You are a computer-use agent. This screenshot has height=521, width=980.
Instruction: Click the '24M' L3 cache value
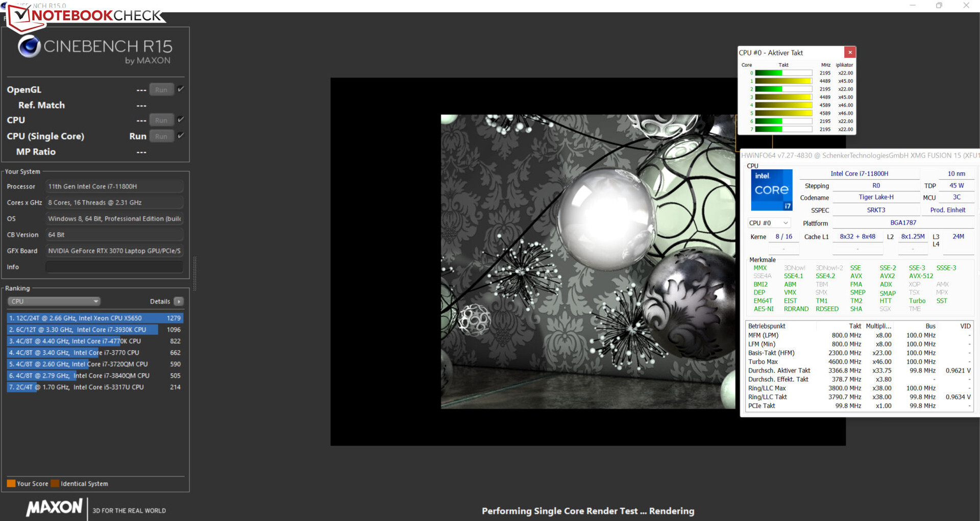pyautogui.click(x=958, y=236)
